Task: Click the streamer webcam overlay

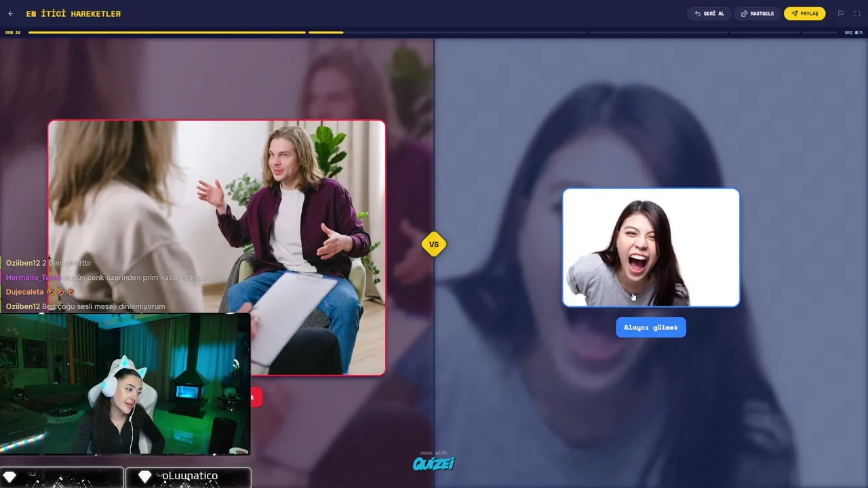Action: pos(125,384)
